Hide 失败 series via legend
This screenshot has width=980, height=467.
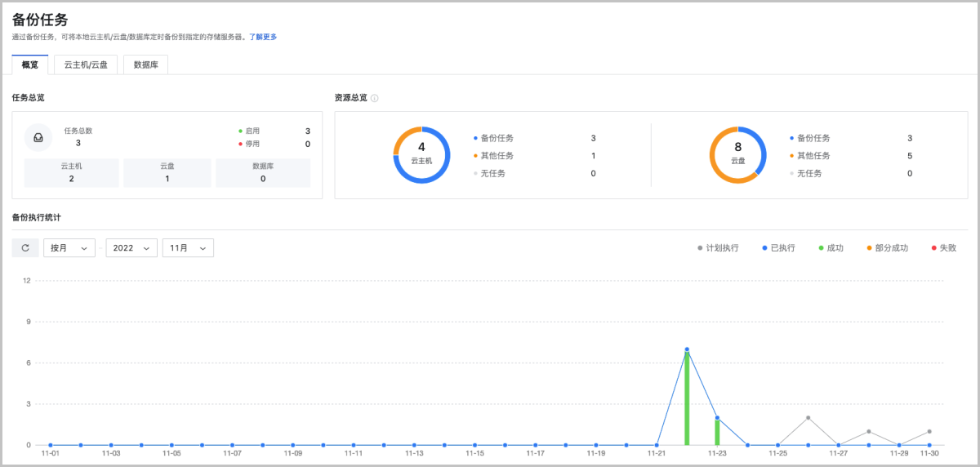point(943,248)
